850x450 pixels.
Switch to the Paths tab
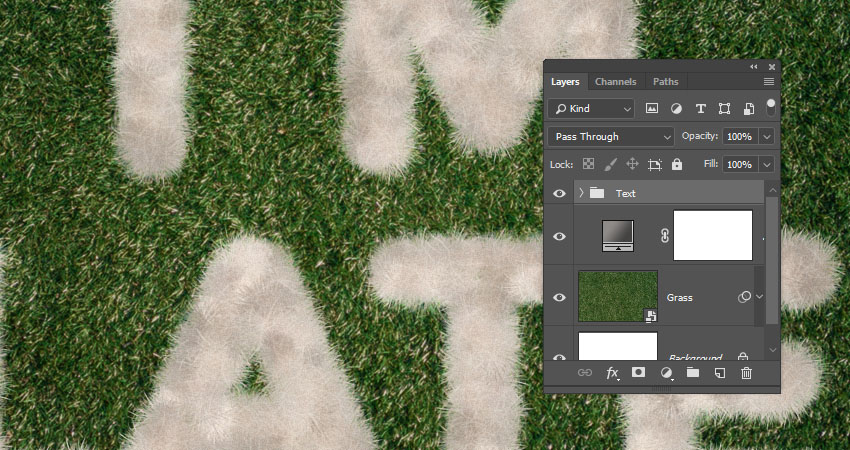[x=666, y=82]
